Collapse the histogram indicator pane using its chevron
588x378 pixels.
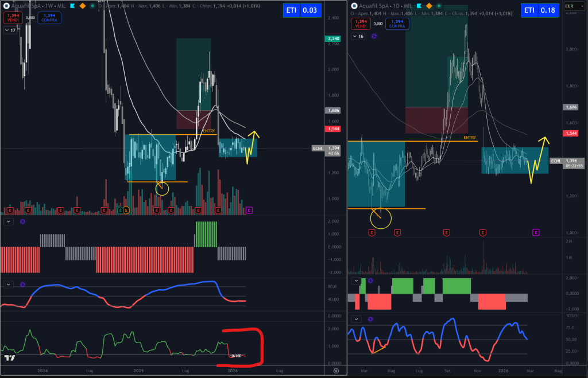8,221
